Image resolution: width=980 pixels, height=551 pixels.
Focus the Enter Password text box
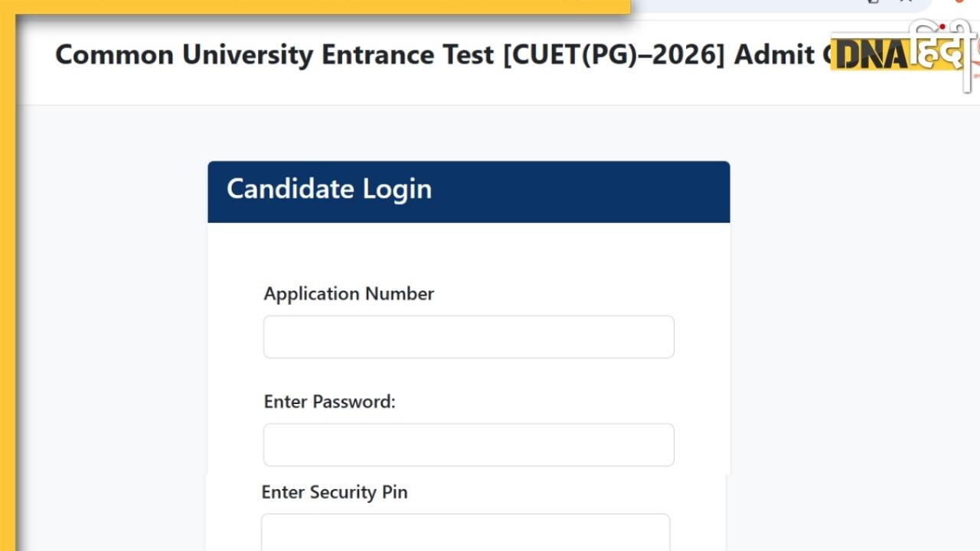point(469,445)
